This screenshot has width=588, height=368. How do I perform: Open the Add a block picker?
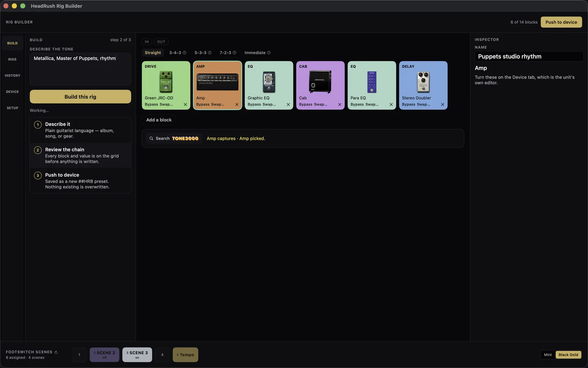(x=159, y=120)
